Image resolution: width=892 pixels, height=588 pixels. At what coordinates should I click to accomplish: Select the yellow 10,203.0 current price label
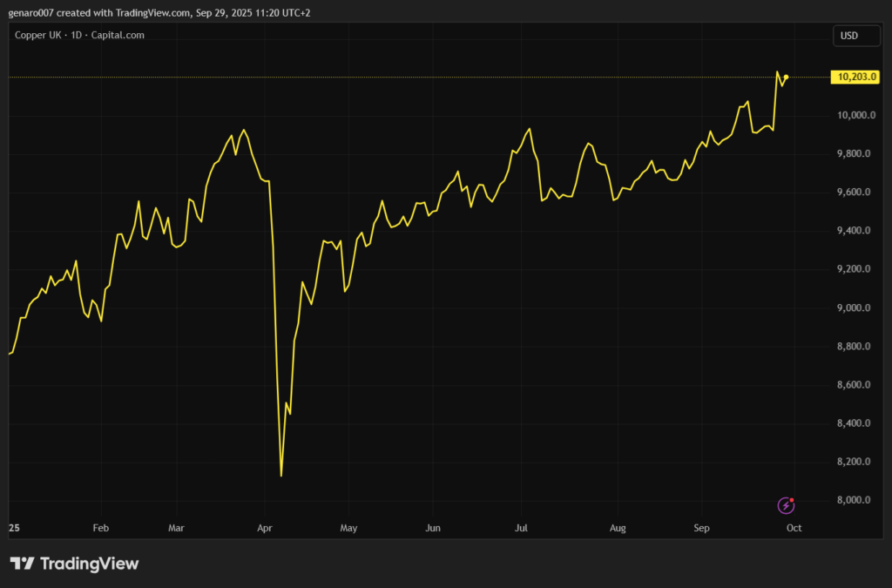tap(855, 78)
